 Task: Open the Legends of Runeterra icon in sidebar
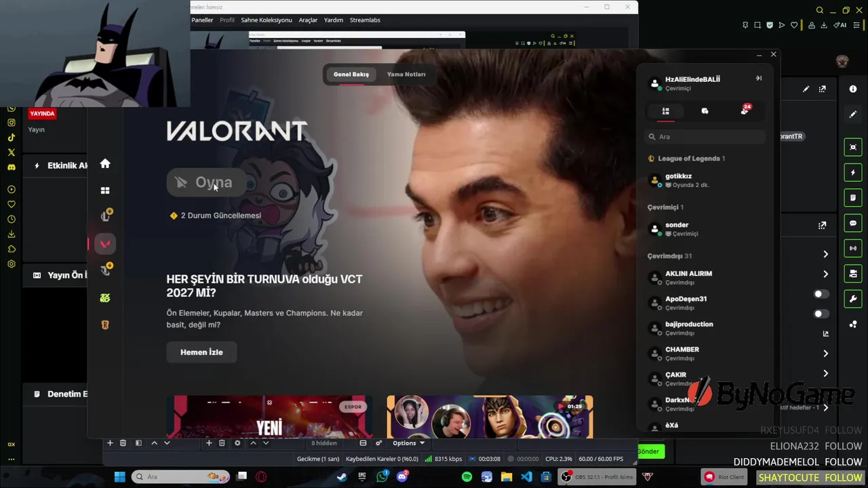tap(105, 325)
